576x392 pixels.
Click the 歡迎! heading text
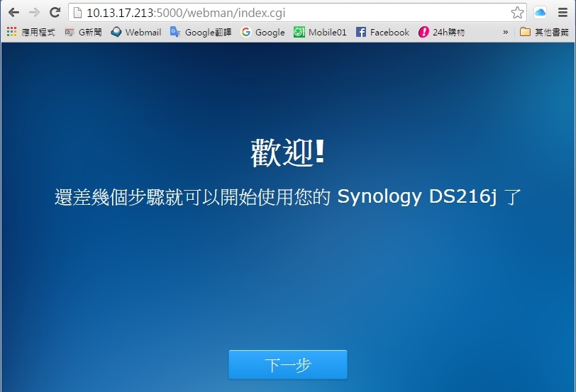pyautogui.click(x=288, y=152)
